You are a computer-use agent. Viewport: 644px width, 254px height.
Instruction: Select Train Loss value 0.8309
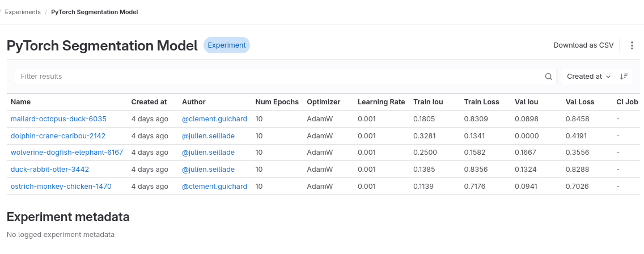click(x=476, y=119)
